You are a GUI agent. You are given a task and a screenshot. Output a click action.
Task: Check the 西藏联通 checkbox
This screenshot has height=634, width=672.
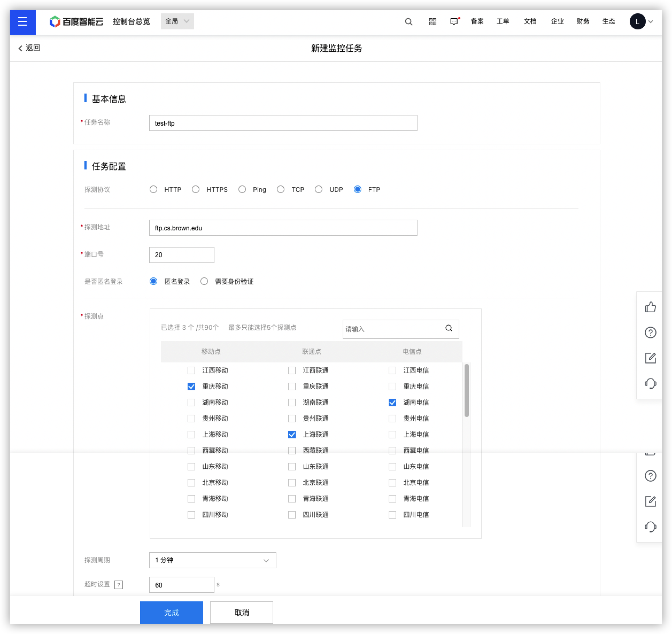[x=291, y=451]
